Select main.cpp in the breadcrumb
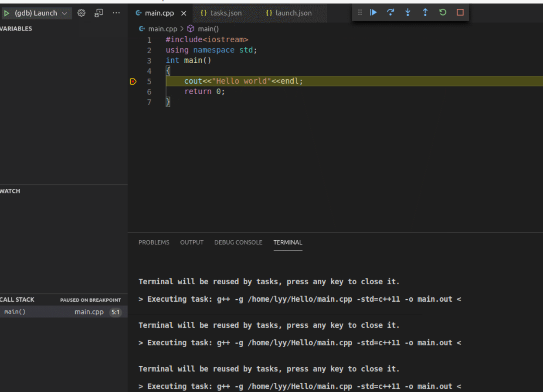This screenshot has height=392, width=543. click(x=163, y=29)
